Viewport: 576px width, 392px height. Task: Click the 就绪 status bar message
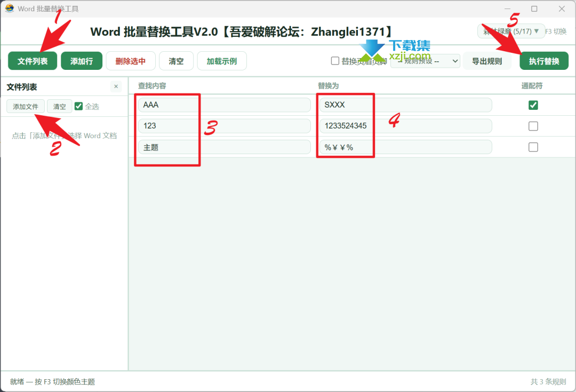pyautogui.click(x=52, y=382)
